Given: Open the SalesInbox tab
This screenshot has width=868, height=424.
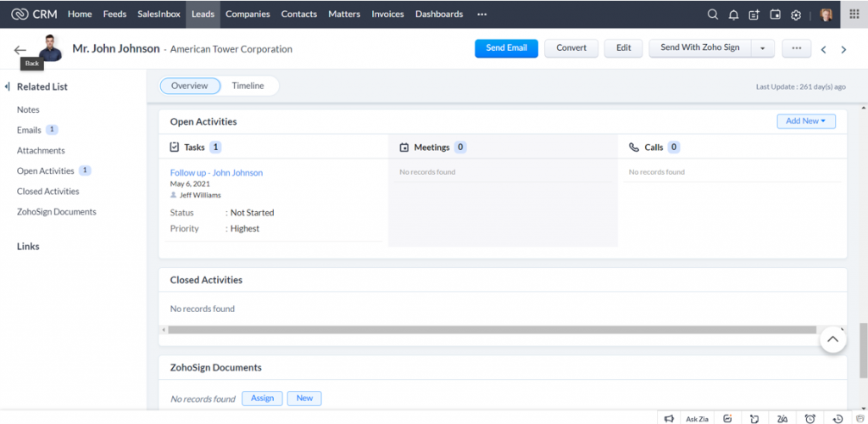Looking at the screenshot, I should click(x=159, y=14).
